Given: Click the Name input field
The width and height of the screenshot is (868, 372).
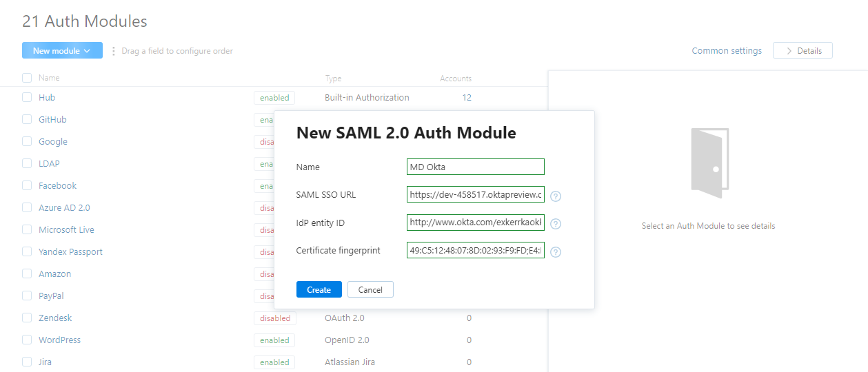Looking at the screenshot, I should (475, 167).
